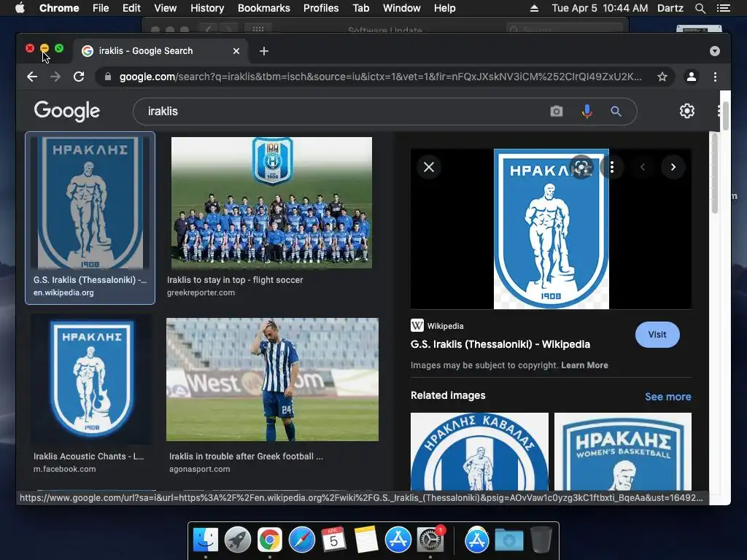Open the Iraklis team photo from greekreporter.com
The height and width of the screenshot is (560, 747).
pos(271,203)
